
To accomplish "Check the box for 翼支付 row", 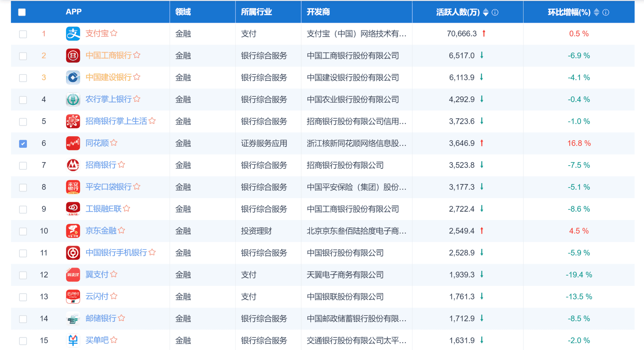I will tap(23, 275).
